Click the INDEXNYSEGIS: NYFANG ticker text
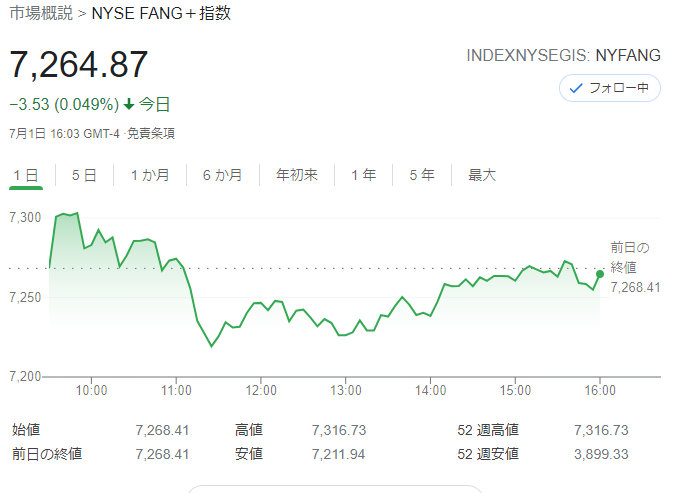This screenshot has height=493, width=674. 564,55
